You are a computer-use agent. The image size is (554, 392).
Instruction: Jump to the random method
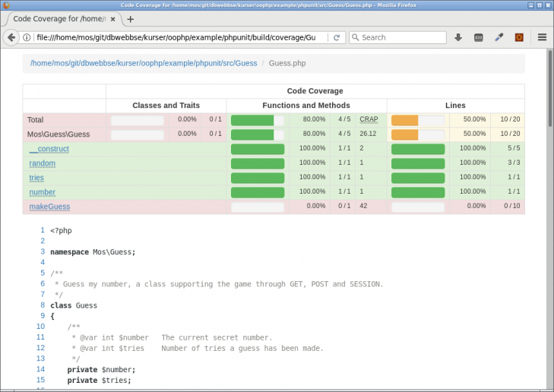pos(42,163)
